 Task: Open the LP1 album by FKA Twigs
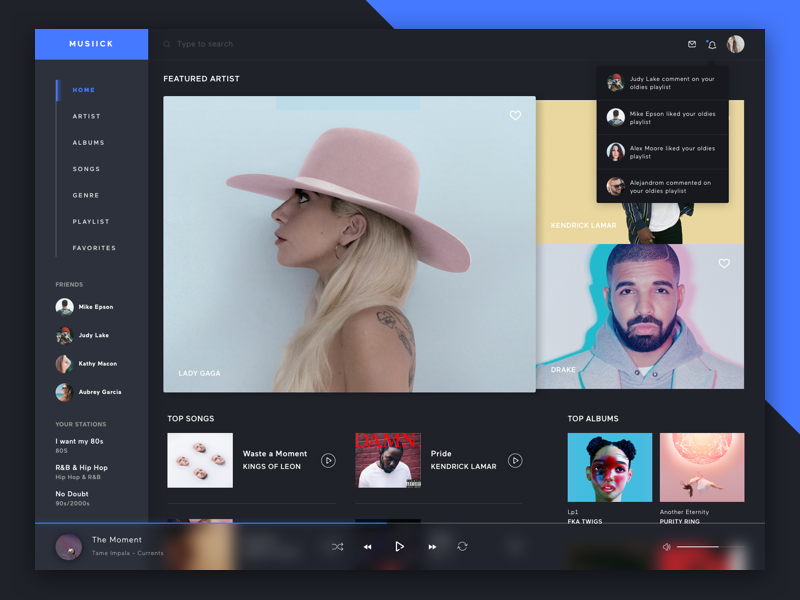click(609, 466)
